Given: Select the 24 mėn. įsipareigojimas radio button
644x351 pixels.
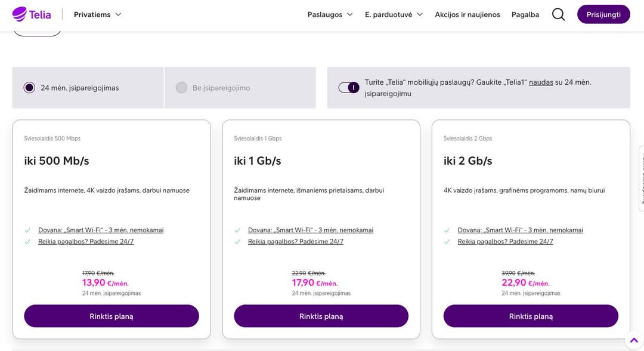Looking at the screenshot, I should [29, 88].
